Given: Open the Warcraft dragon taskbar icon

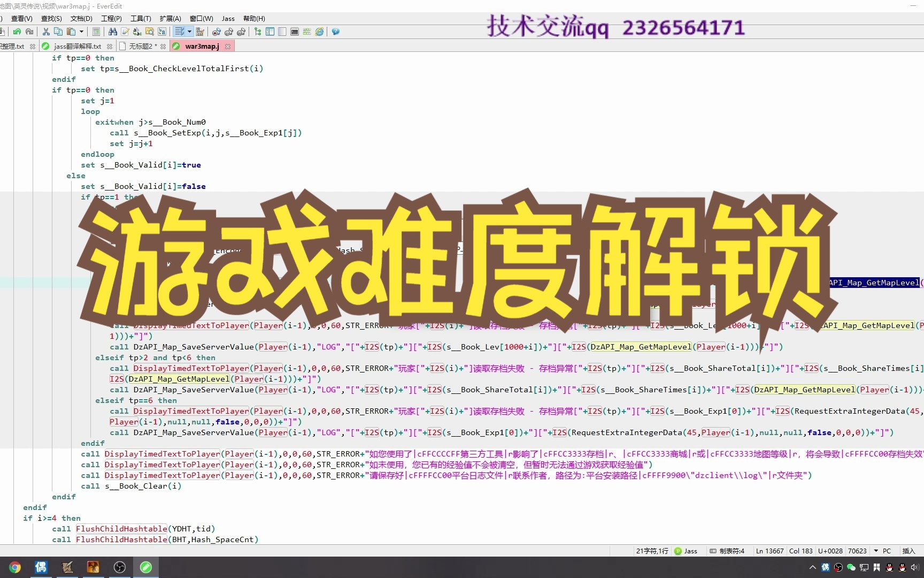Looking at the screenshot, I should tap(94, 567).
